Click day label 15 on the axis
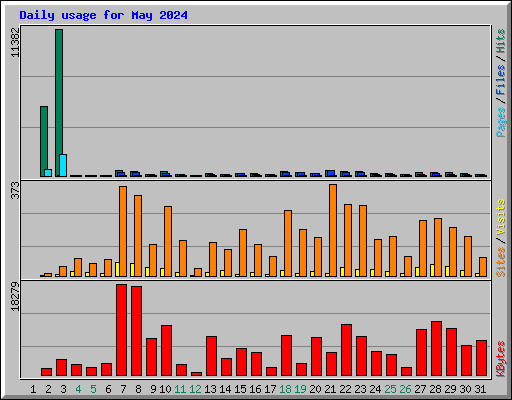 pyautogui.click(x=240, y=389)
